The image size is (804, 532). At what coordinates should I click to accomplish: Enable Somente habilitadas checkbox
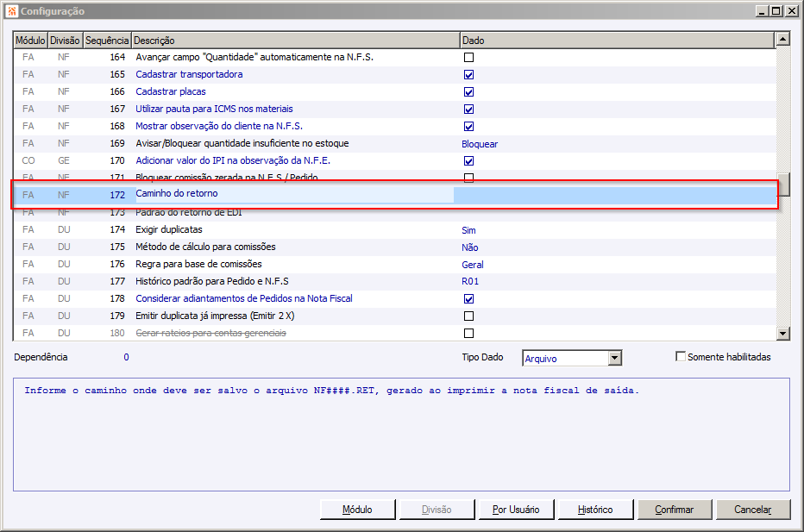[x=681, y=356]
